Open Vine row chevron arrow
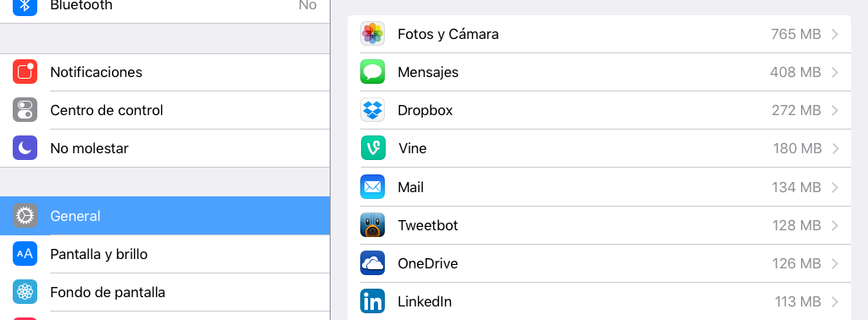This screenshot has height=320, width=868. coord(835,149)
